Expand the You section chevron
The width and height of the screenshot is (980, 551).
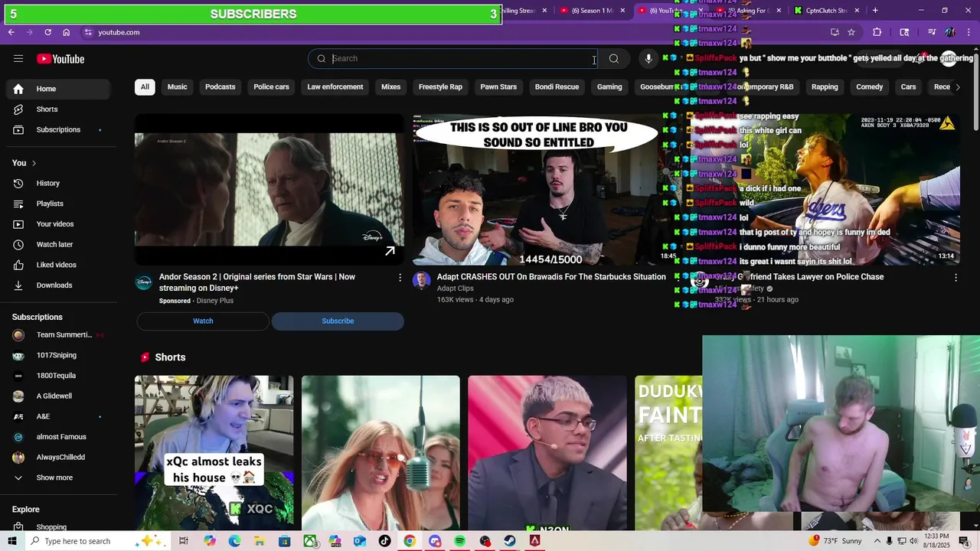pos(34,163)
